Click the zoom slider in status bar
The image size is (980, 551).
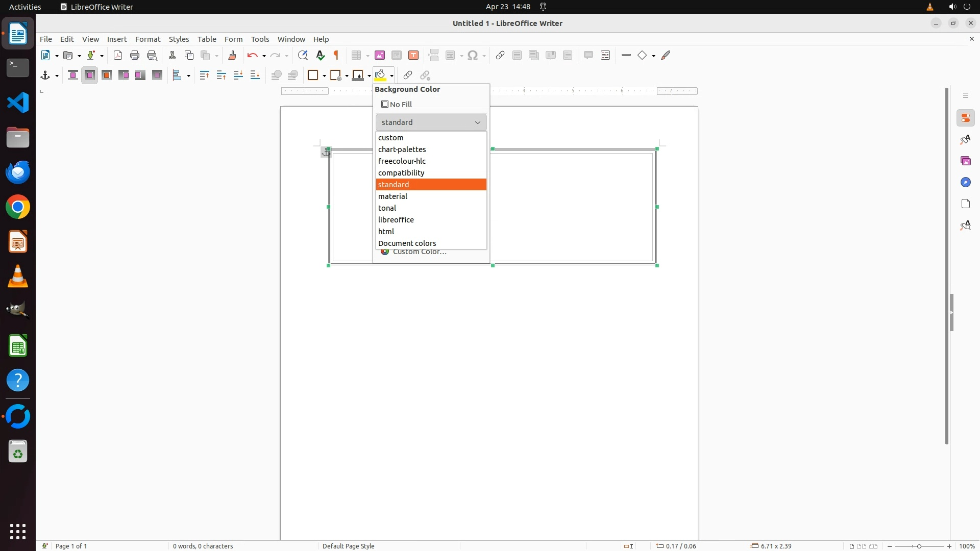(x=919, y=546)
